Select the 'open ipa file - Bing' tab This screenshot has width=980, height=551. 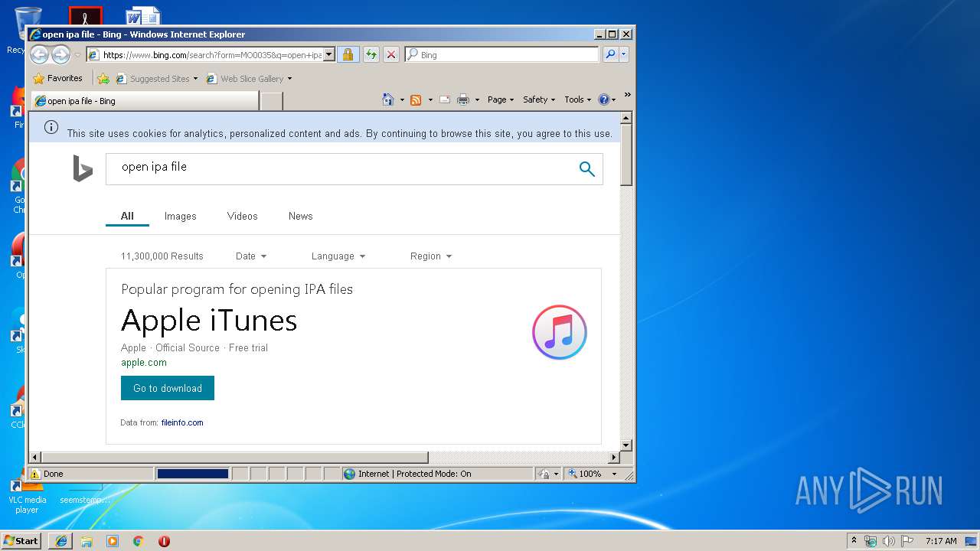[x=145, y=100]
